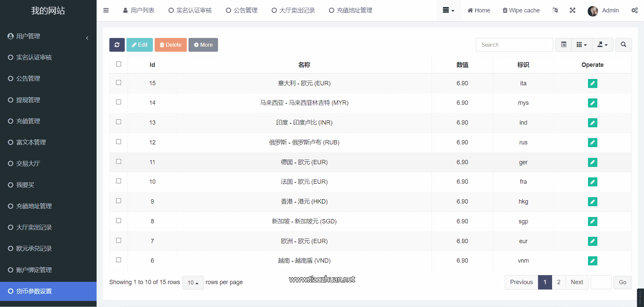Click the edit pencil for the hkg row
This screenshot has height=307, width=644.
tap(592, 202)
